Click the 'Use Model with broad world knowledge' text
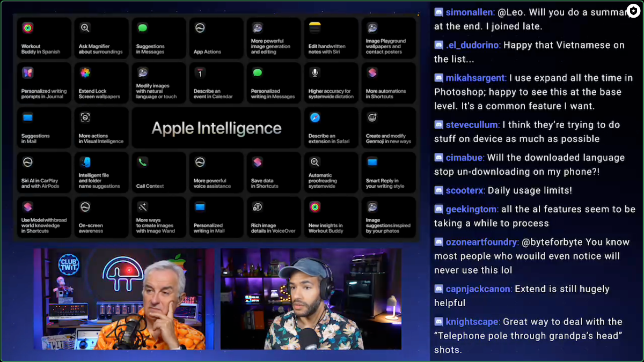Screen dimensions: 644x362 pos(44,225)
